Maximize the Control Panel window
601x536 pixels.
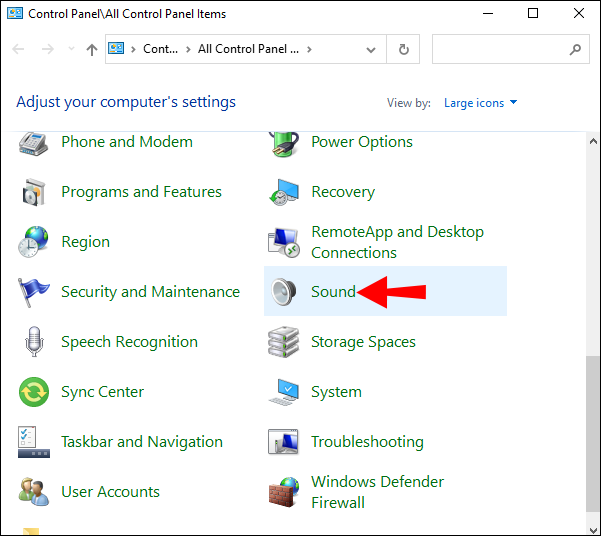pyautogui.click(x=533, y=13)
